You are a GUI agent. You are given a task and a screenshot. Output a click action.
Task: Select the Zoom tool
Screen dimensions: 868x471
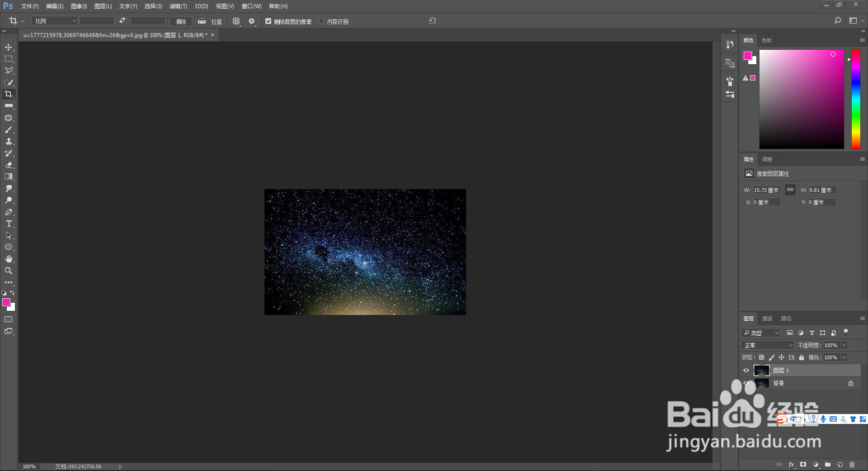[9, 271]
